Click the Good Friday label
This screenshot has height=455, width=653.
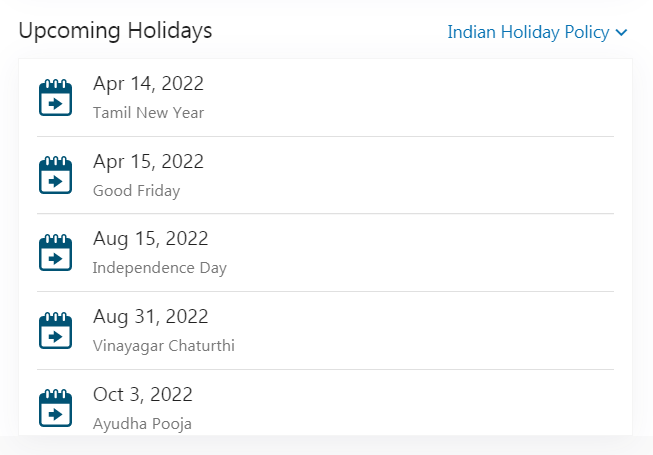point(137,191)
